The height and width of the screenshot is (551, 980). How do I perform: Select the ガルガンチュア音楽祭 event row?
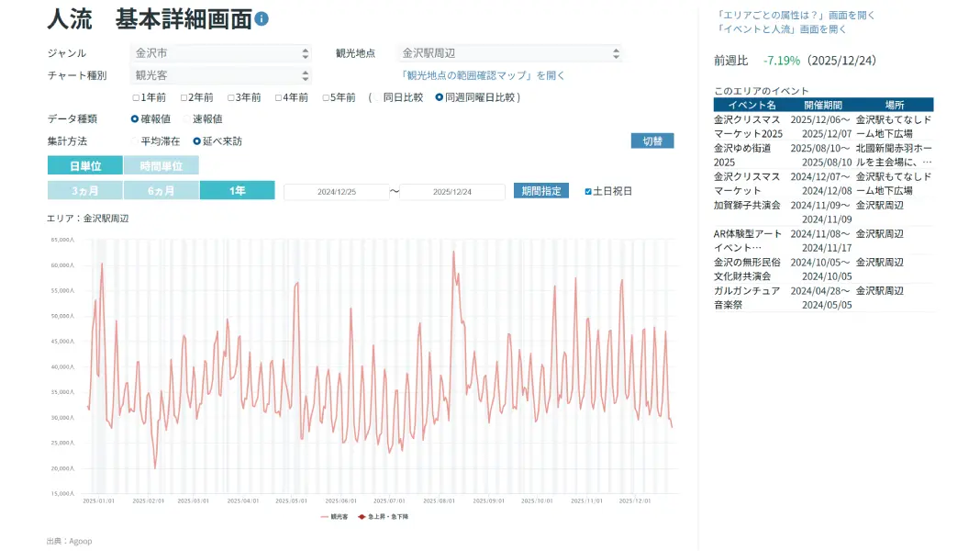tap(823, 298)
